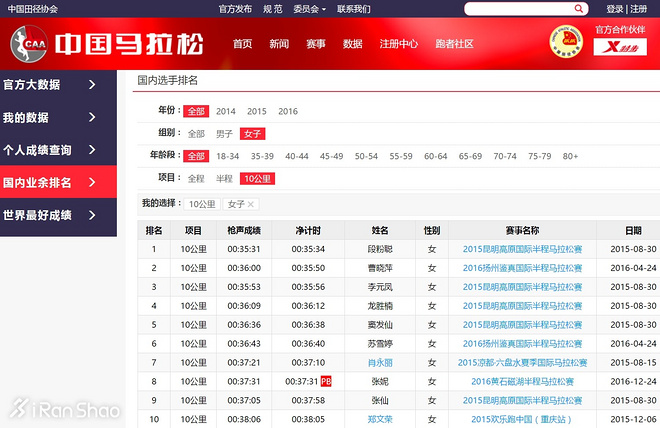Select 全程 event filter
This screenshot has height=428, width=660.
tap(196, 179)
